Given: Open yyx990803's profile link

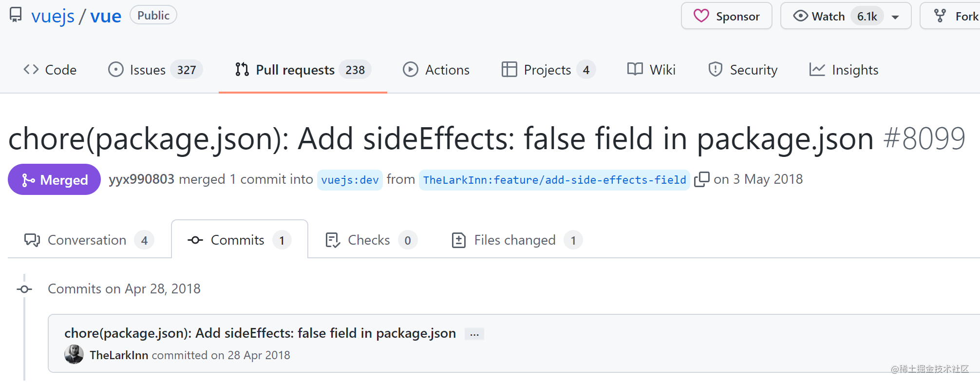Looking at the screenshot, I should click(x=141, y=179).
